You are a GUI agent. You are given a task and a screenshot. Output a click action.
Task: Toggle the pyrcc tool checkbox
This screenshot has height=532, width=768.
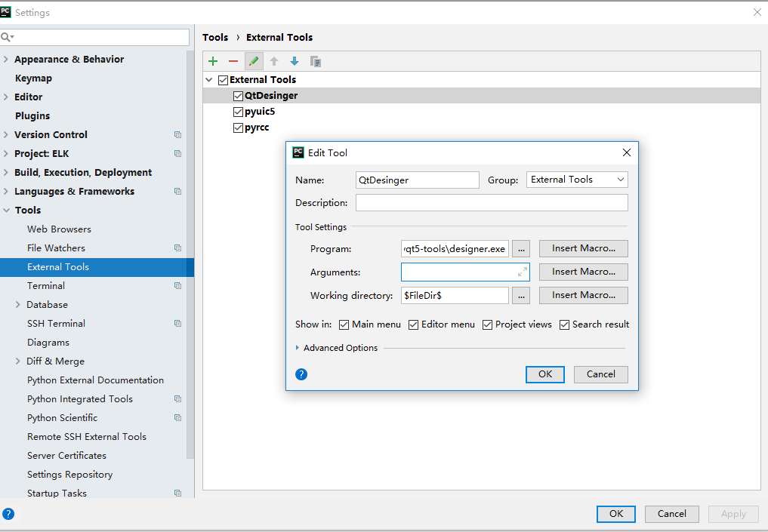(238, 128)
